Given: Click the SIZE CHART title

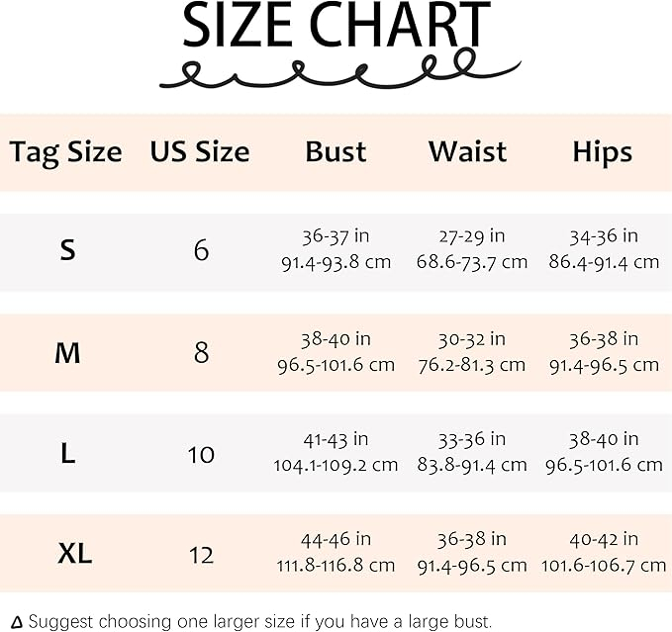Looking at the screenshot, I should tap(336, 28).
